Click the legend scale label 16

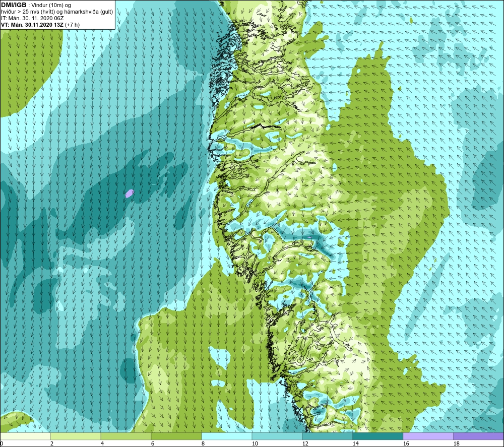pyautogui.click(x=406, y=443)
